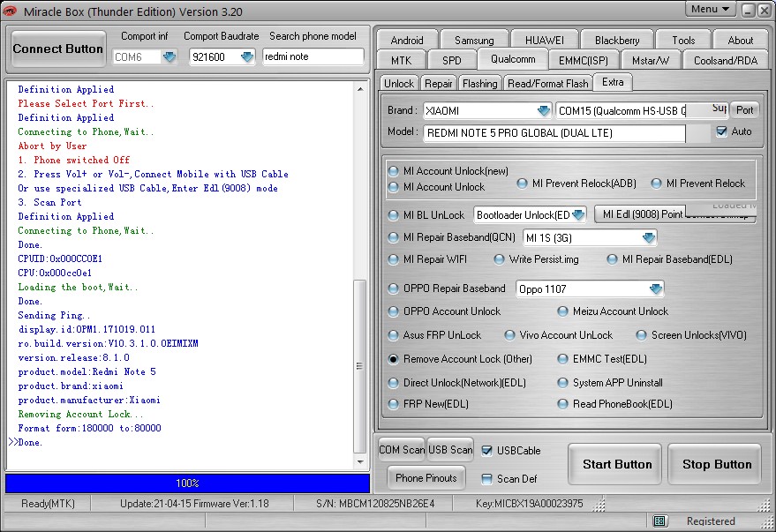Select MI Prevent Relock radio button

(x=656, y=184)
